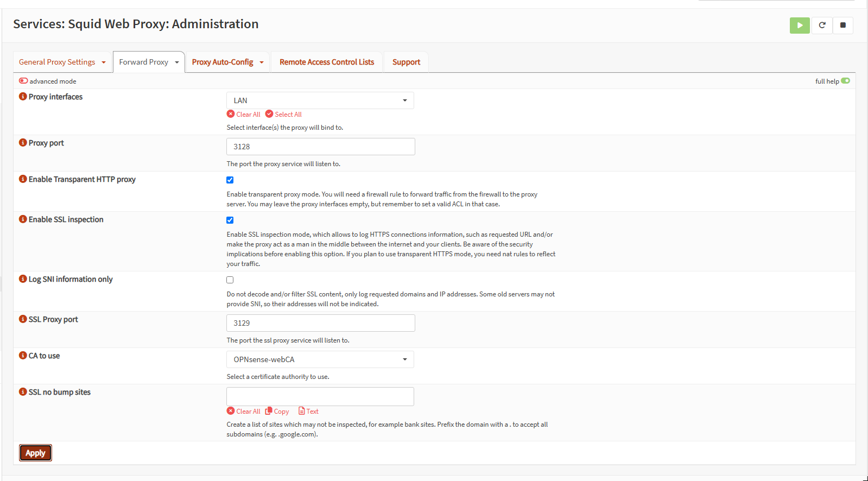This screenshot has height=481, width=868.
Task: Click Clear All icon under SSL no bump sites
Action: point(231,411)
